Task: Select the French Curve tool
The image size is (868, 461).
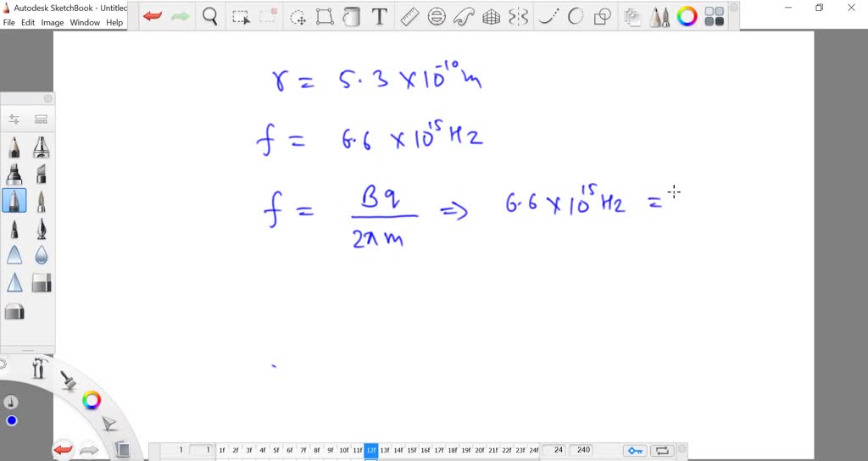Action: [464, 17]
